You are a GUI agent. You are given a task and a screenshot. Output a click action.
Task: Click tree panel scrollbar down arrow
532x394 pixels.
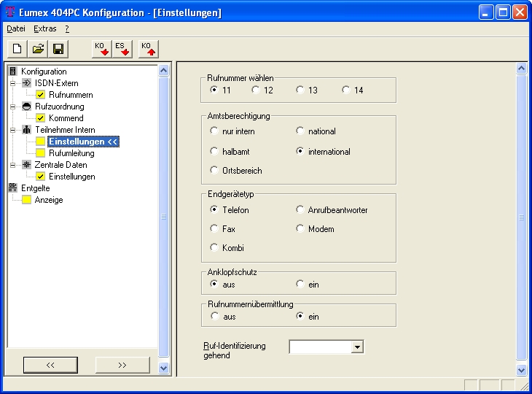(x=163, y=368)
